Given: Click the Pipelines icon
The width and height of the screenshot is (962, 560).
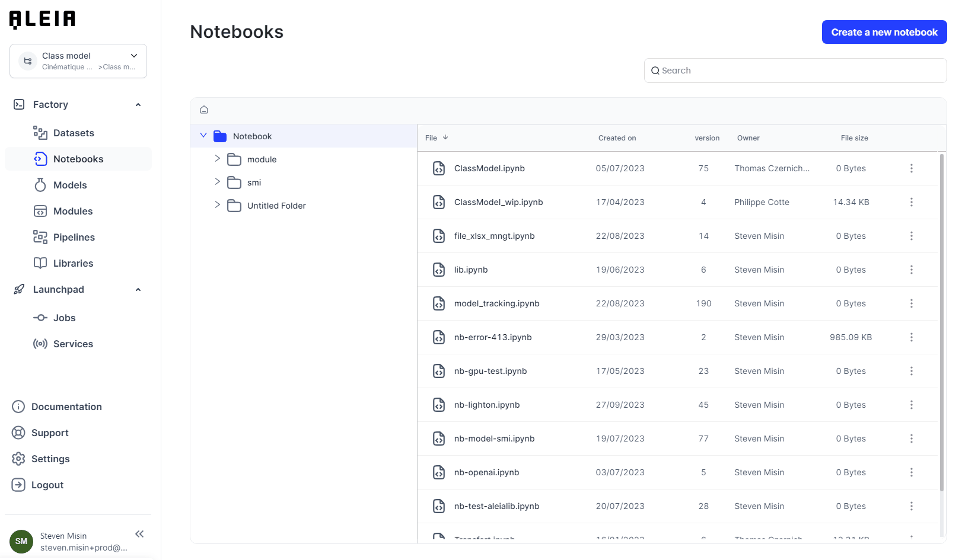Looking at the screenshot, I should click(x=40, y=237).
